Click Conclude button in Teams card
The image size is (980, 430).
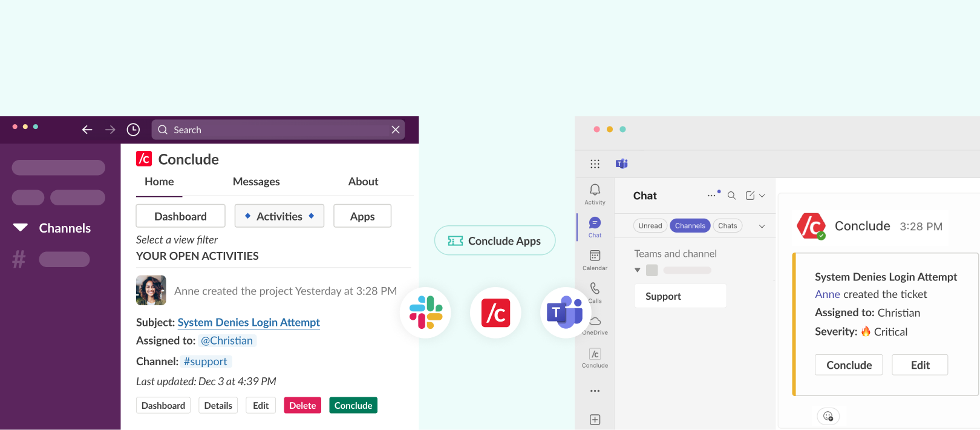point(849,365)
